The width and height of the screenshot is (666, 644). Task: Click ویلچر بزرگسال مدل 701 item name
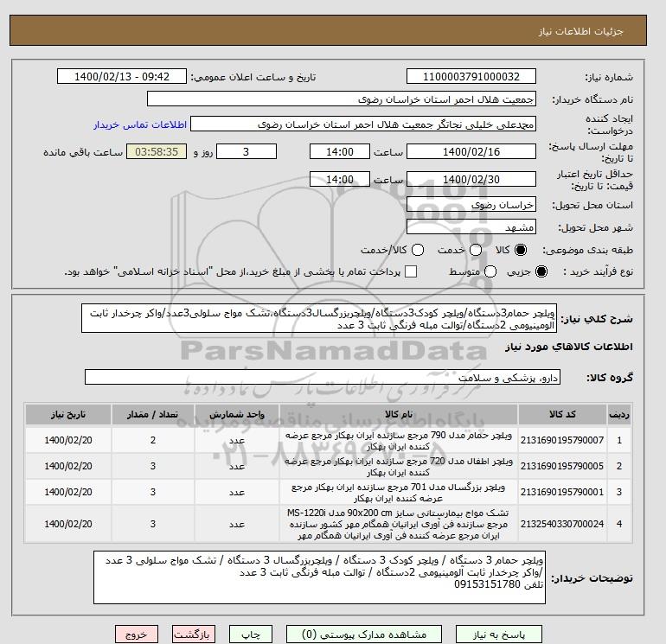[x=399, y=493]
